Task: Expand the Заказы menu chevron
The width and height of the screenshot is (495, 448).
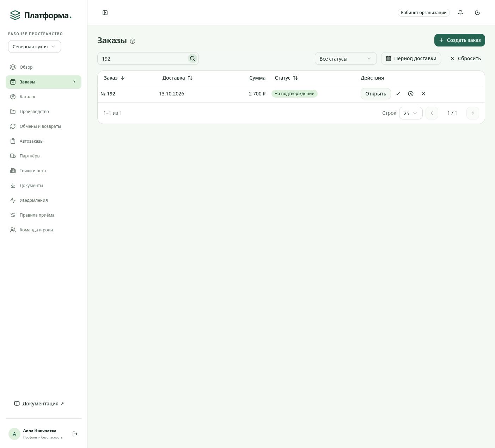Action: [74, 82]
